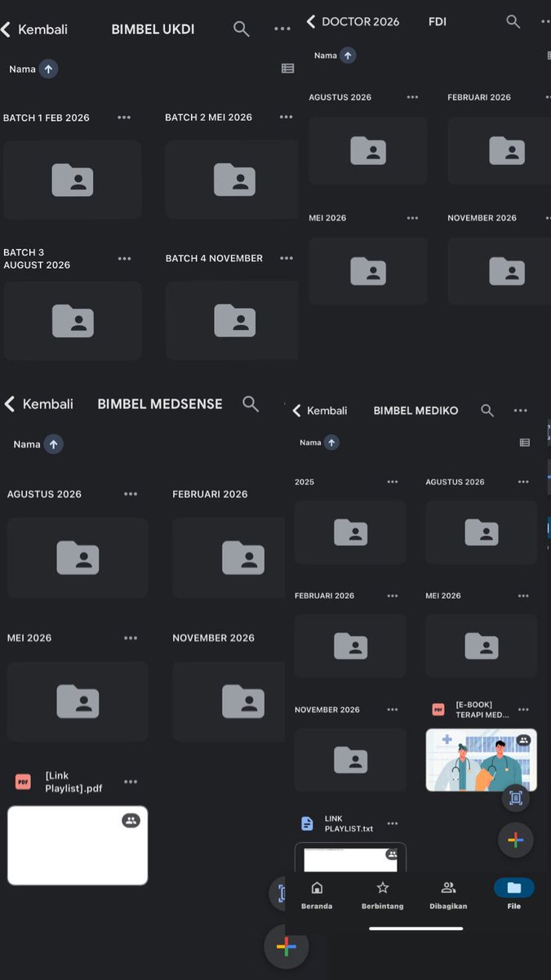Viewport: 551px width, 980px height.
Task: Open options for FDI AGUSTUS 2026 folder
Action: click(412, 97)
